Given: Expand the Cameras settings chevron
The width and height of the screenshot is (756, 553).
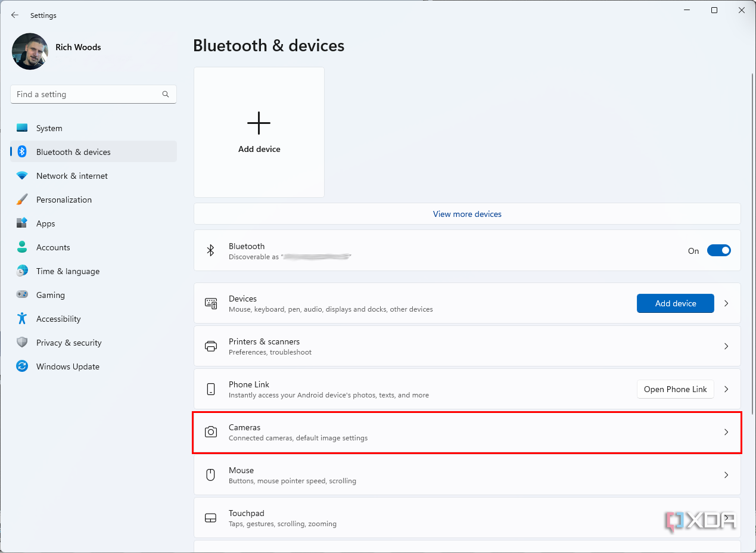Looking at the screenshot, I should click(726, 431).
